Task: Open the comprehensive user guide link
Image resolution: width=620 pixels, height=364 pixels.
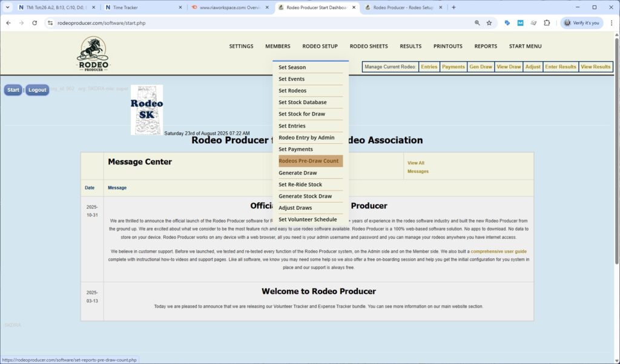Action: coord(499,250)
